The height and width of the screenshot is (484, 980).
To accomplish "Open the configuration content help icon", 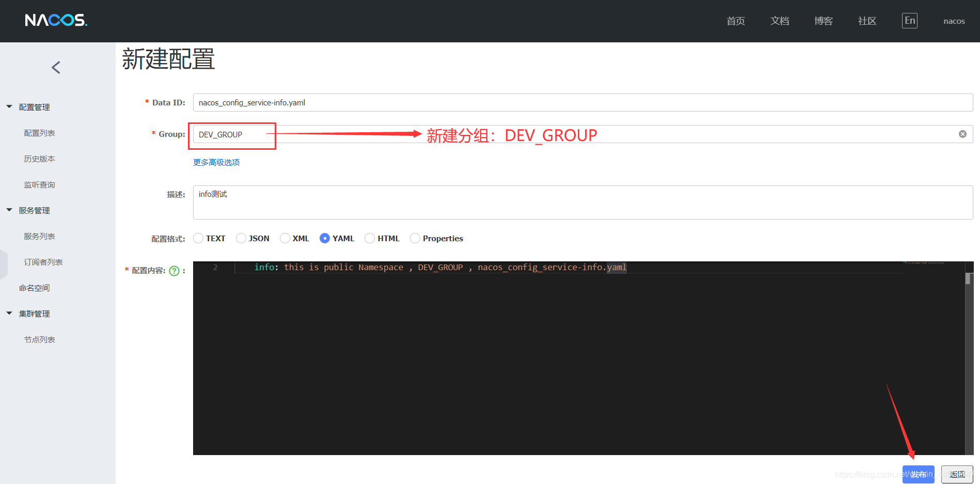I will click(175, 271).
